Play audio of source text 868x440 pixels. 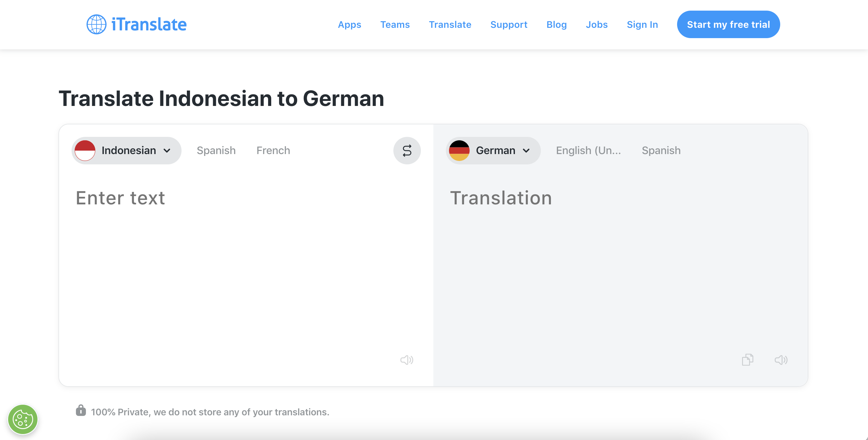(407, 360)
